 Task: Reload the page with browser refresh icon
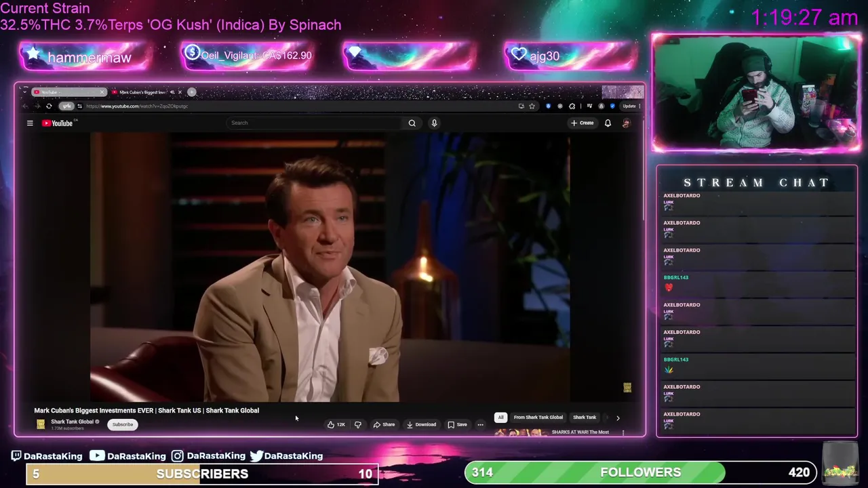tap(49, 106)
